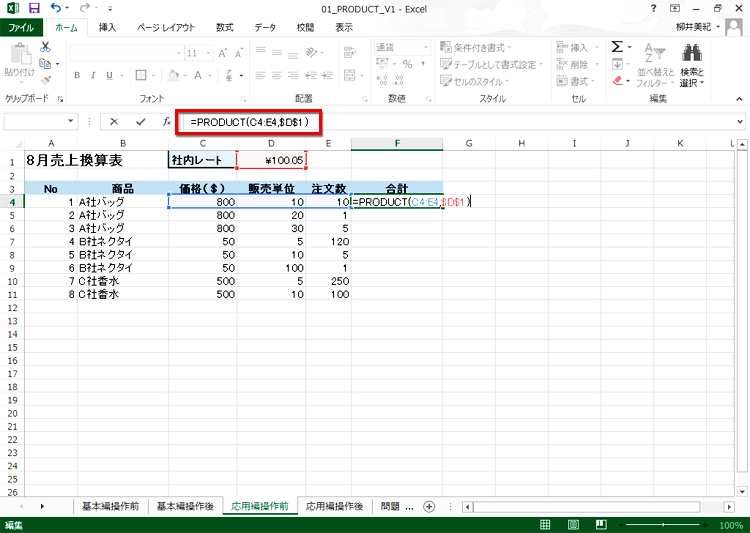Click the Save icon in quick access toolbar
This screenshot has width=750, height=533.
pos(34,8)
